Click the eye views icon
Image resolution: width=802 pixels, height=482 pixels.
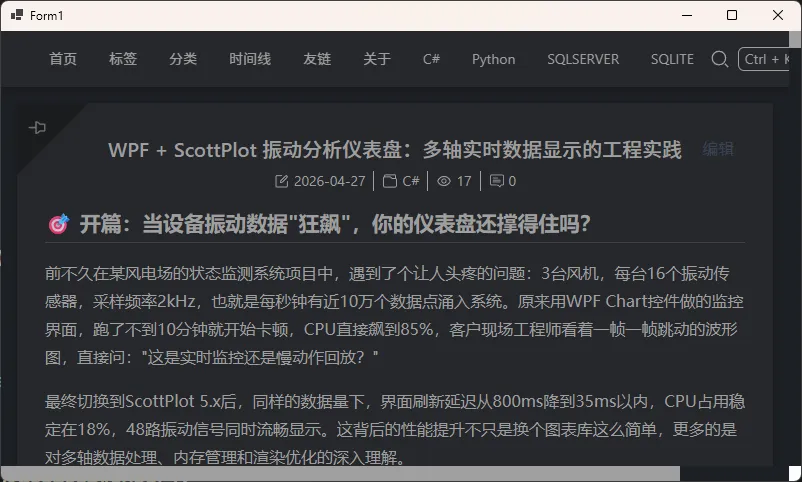(x=444, y=181)
